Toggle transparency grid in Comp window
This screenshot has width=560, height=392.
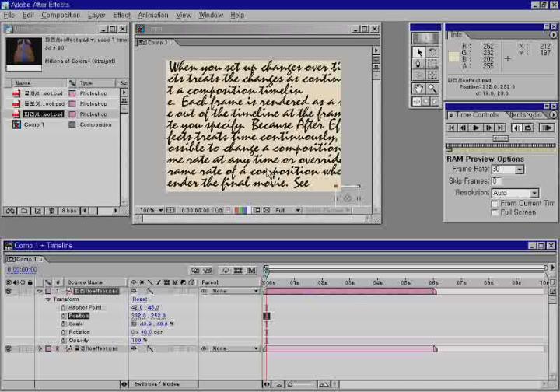coord(267,210)
